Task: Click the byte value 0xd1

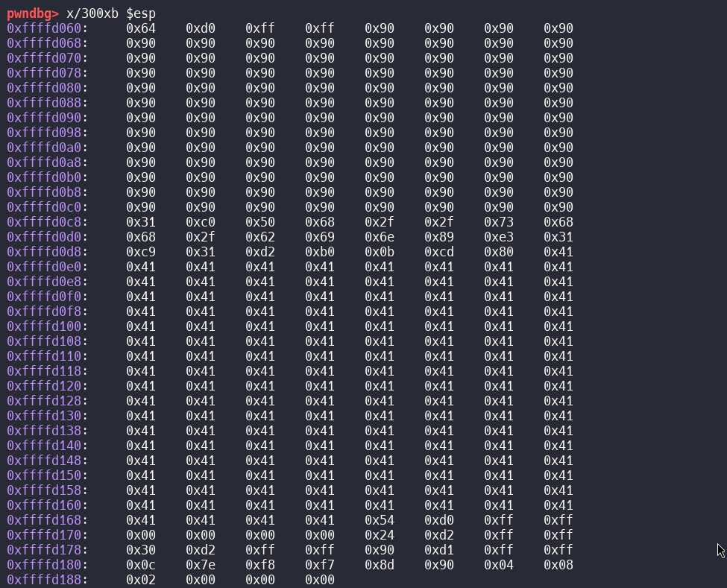Action: pos(439,550)
